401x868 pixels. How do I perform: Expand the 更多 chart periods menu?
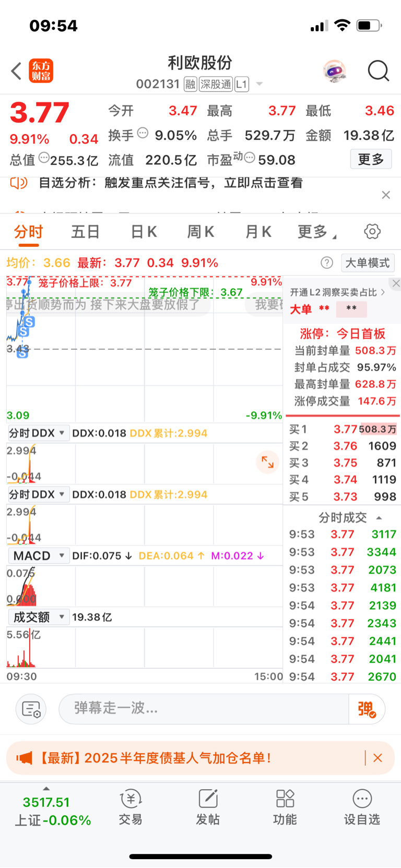316,232
